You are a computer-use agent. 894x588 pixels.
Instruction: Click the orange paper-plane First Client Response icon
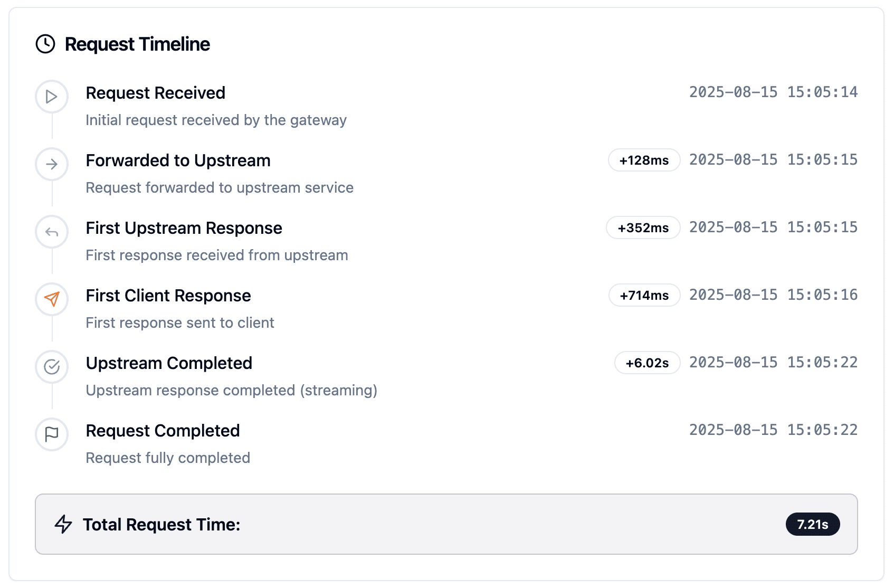pos(52,299)
